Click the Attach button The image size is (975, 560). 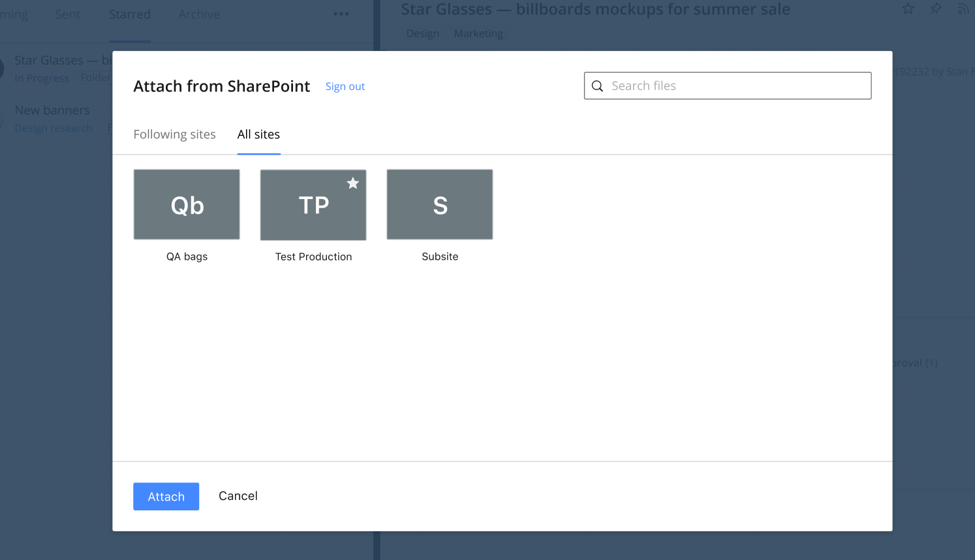[166, 497]
